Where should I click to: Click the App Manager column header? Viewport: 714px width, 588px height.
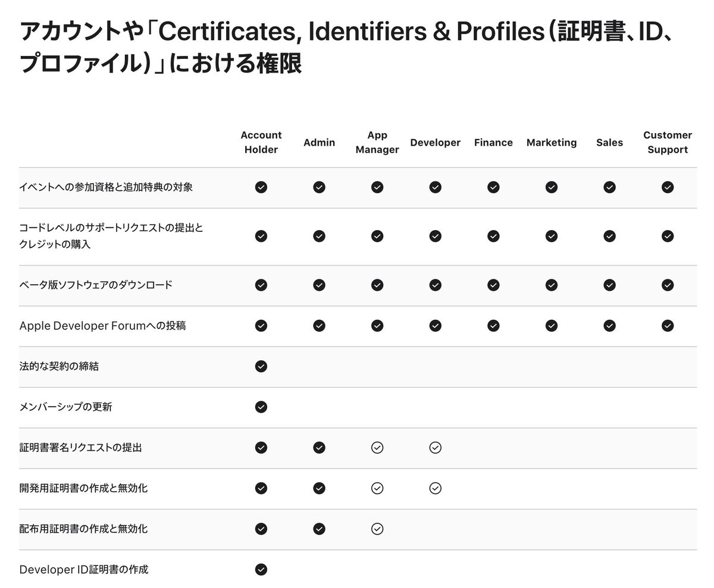coord(377,143)
